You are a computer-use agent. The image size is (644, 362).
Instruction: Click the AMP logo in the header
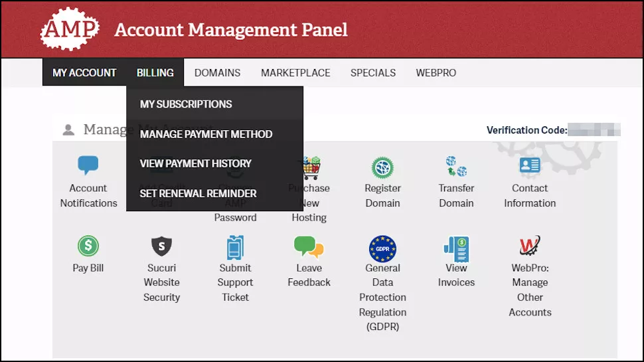tap(70, 29)
